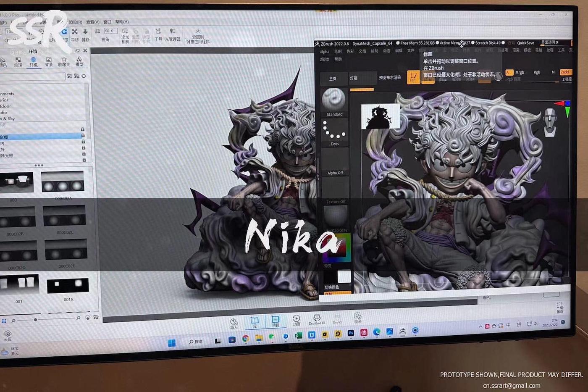Click Switch Color (切换颜色) in ZBrush
The image size is (588, 392).
[x=332, y=287]
